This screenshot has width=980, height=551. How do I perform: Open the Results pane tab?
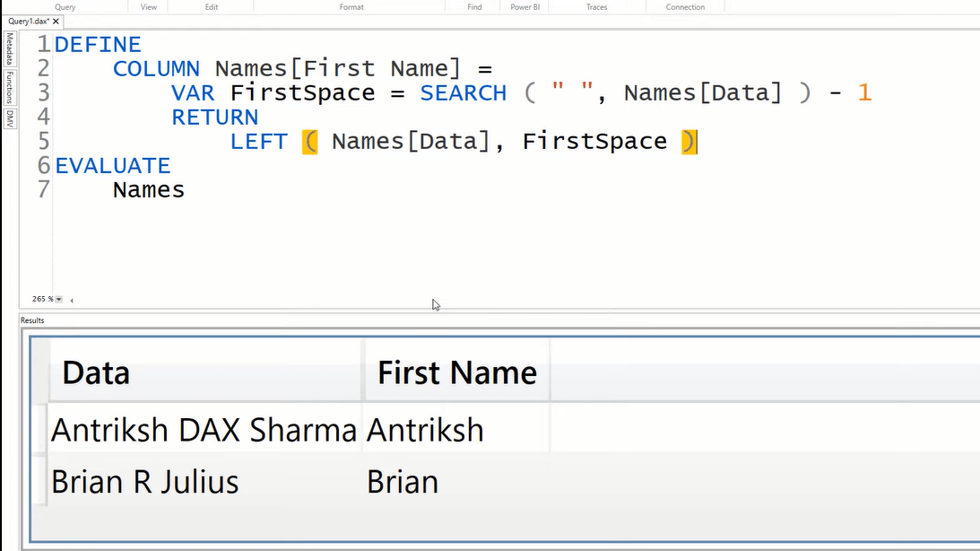[x=32, y=320]
